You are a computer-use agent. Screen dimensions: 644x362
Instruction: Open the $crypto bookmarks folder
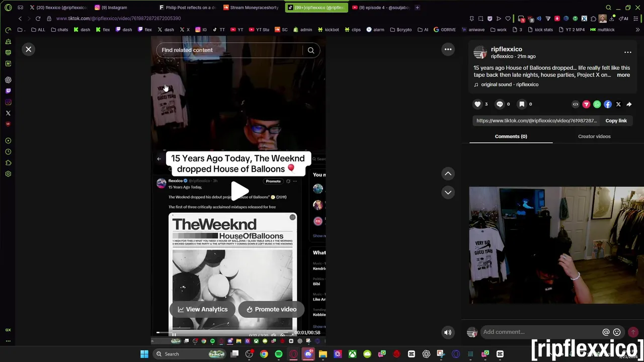[x=400, y=30]
